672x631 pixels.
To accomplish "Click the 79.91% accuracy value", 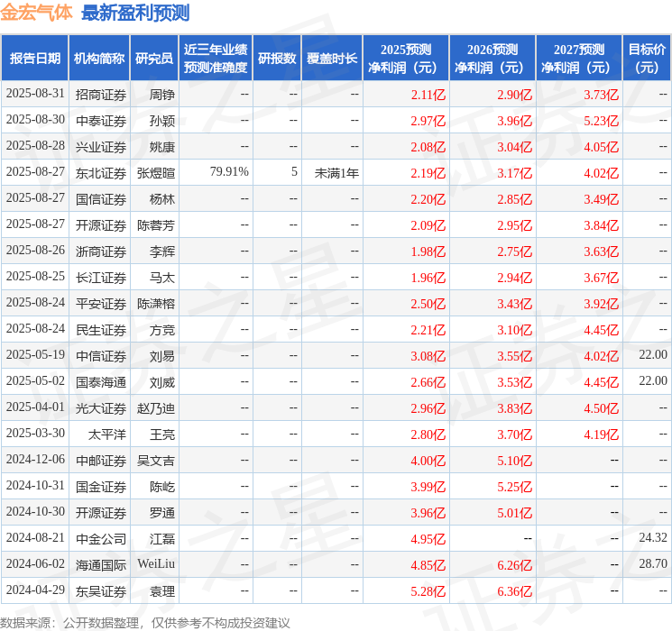I will [x=229, y=172].
